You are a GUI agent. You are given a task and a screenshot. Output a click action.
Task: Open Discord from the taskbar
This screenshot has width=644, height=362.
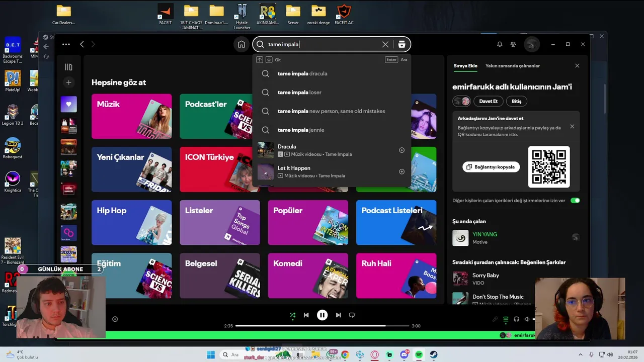pos(404,355)
